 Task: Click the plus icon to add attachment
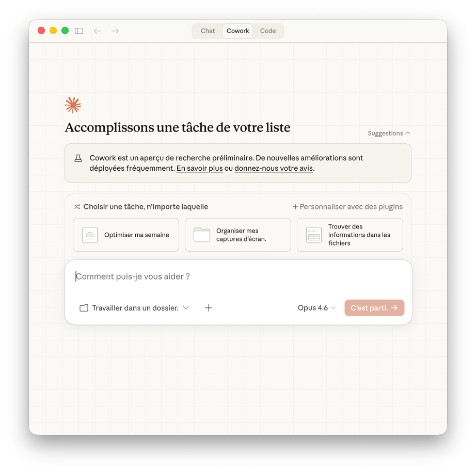(x=209, y=308)
